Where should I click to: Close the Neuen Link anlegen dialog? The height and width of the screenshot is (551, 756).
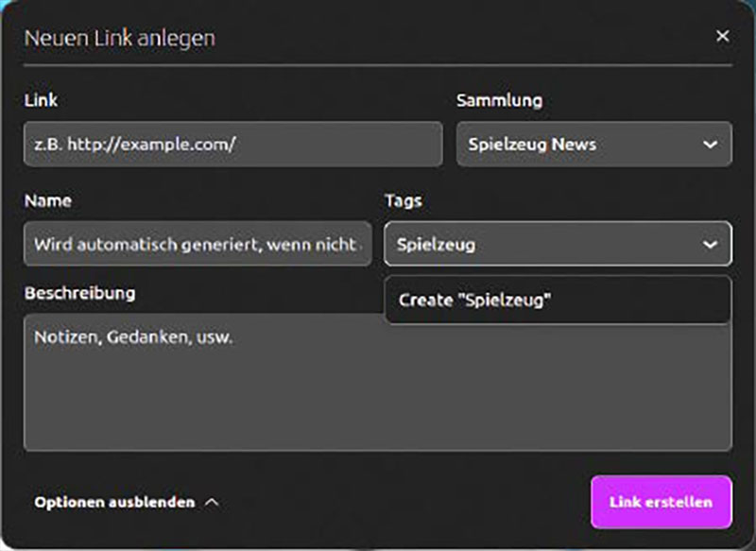723,36
